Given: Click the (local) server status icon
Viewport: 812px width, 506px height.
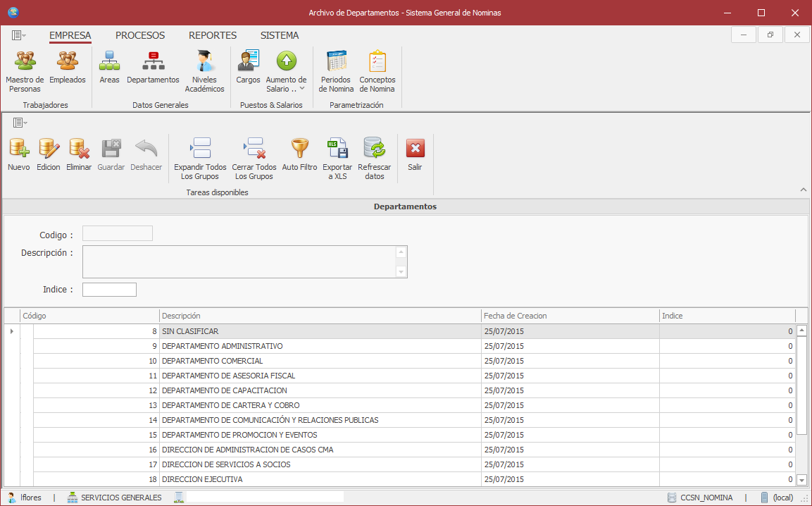Looking at the screenshot, I should click(x=765, y=498).
